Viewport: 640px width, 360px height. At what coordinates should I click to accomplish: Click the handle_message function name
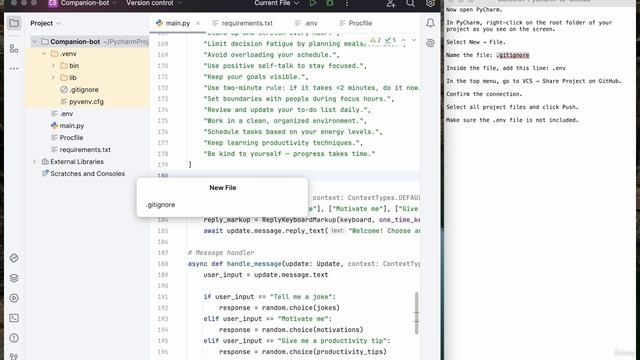tap(254, 264)
